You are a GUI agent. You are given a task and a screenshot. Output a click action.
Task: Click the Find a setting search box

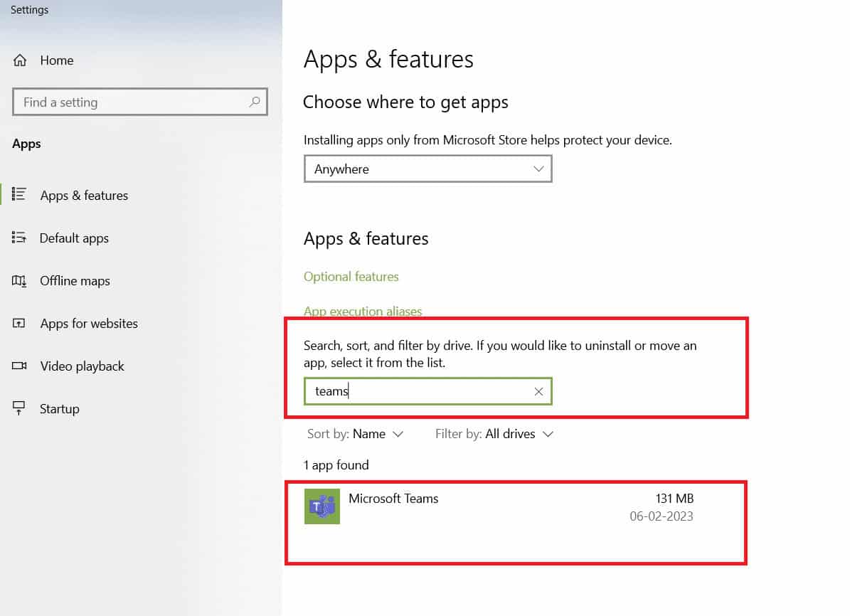point(128,102)
